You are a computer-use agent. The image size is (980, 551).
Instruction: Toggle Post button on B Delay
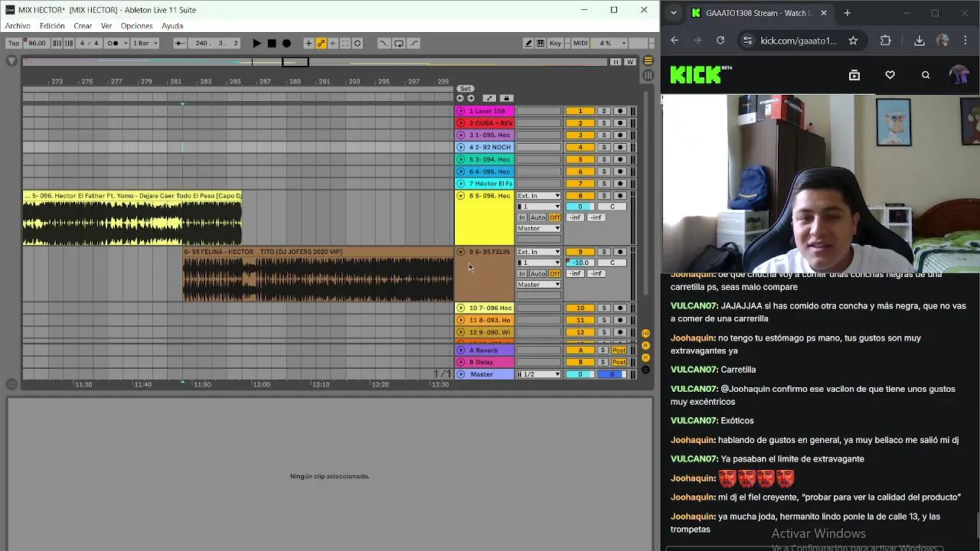pyautogui.click(x=619, y=362)
